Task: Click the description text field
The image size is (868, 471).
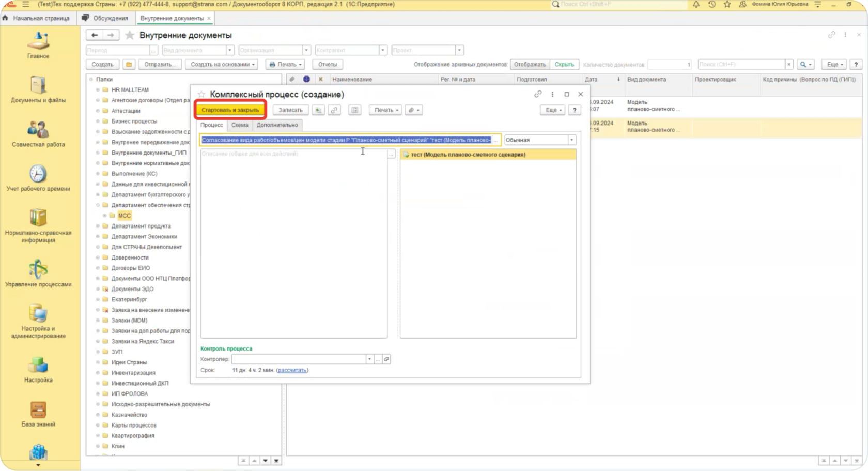Action: (293, 243)
